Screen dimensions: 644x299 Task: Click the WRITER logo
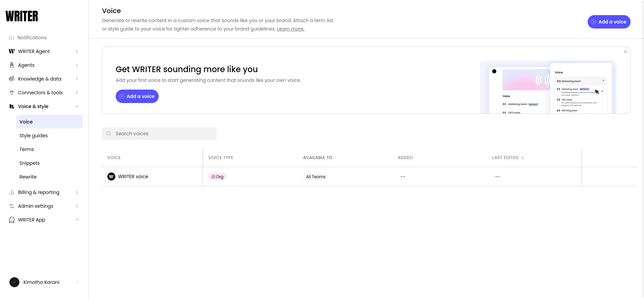pos(22,16)
